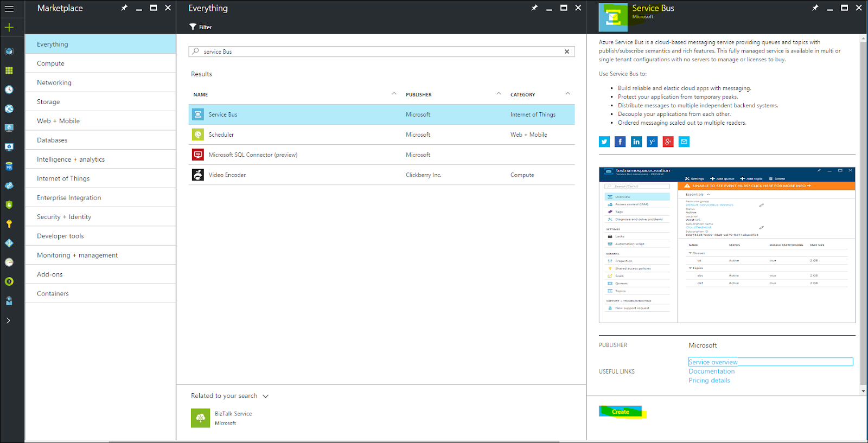Viewport: 868px width, 443px height.
Task: Open the Pricing details link
Action: pyautogui.click(x=709, y=381)
